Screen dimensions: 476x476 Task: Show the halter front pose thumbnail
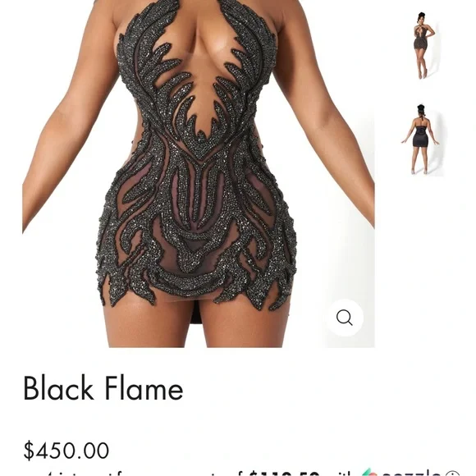[423, 45]
